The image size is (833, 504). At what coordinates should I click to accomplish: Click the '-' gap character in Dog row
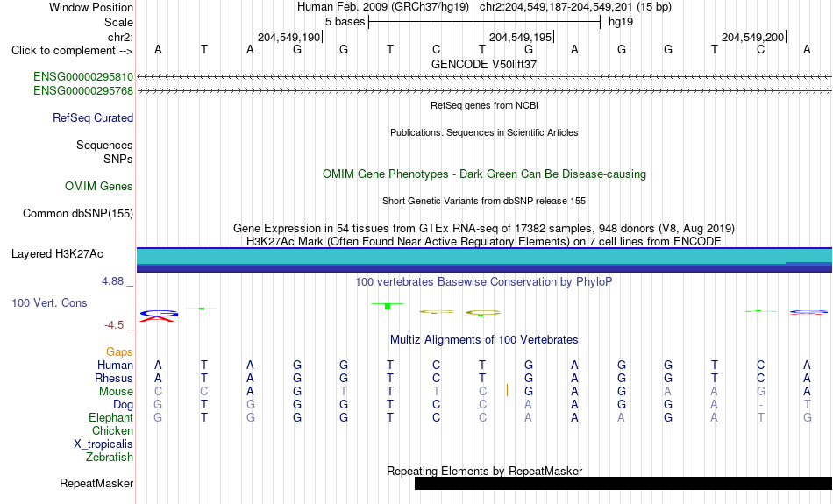pos(761,405)
